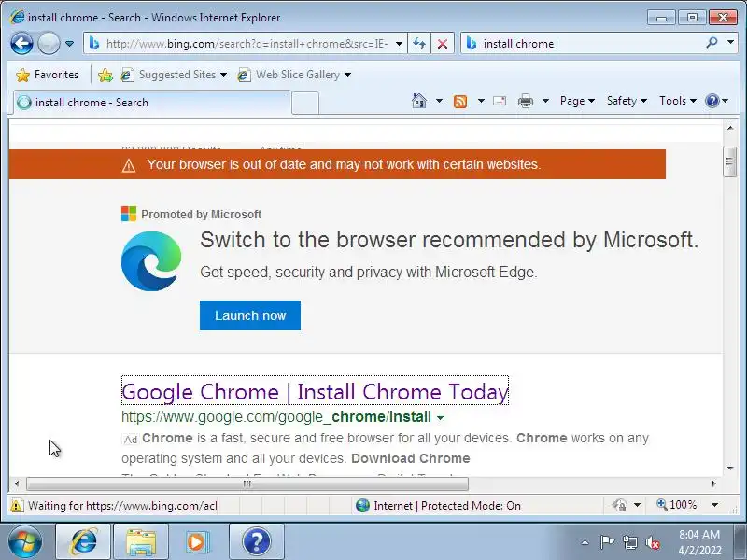Open the Windows Start menu

[x=24, y=541]
